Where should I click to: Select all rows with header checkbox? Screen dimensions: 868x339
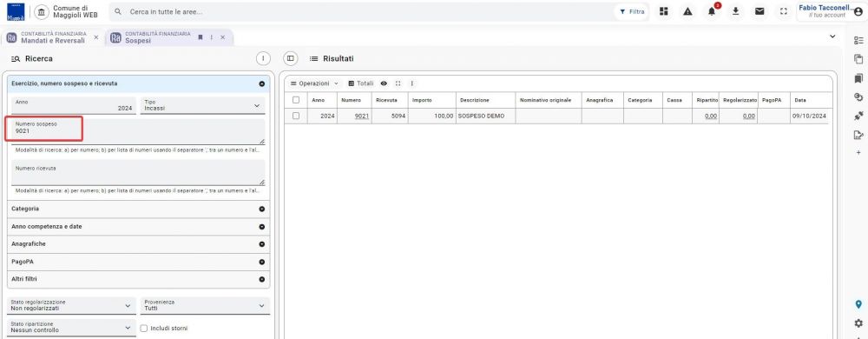coord(296,100)
